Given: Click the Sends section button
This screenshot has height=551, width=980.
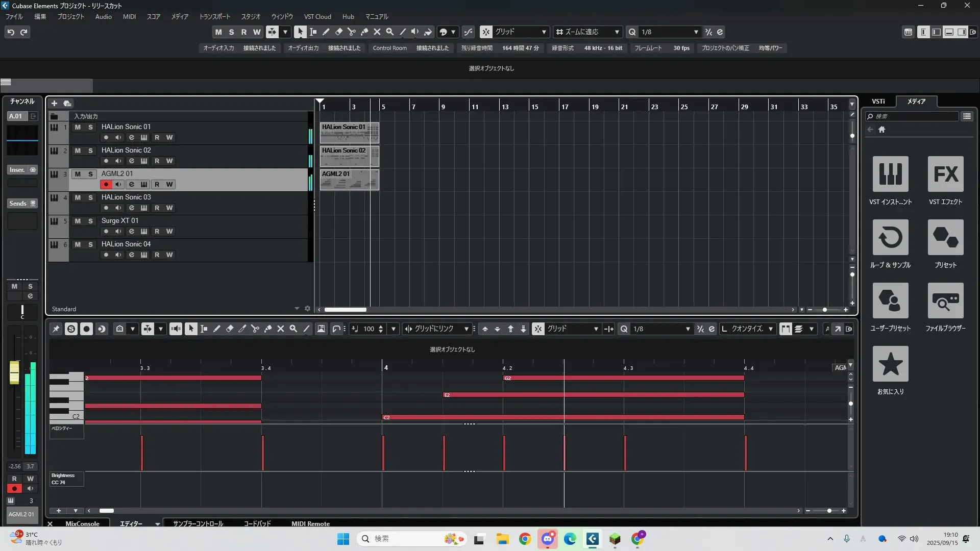Looking at the screenshot, I should (x=18, y=203).
